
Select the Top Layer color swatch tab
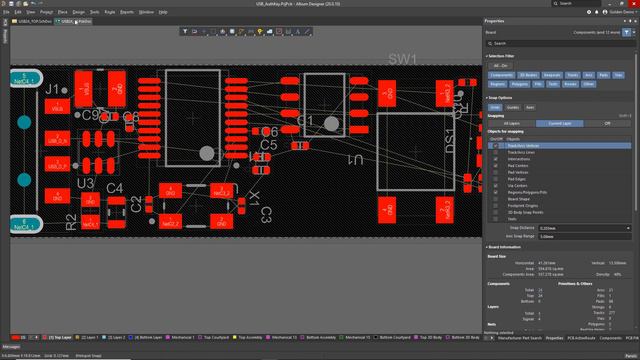[45, 338]
